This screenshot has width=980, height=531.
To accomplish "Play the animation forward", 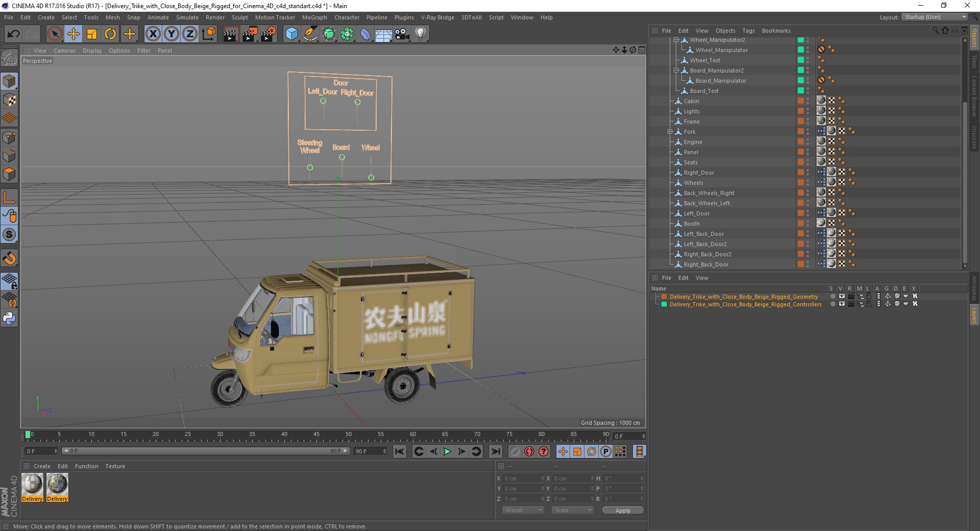I will pos(447,451).
